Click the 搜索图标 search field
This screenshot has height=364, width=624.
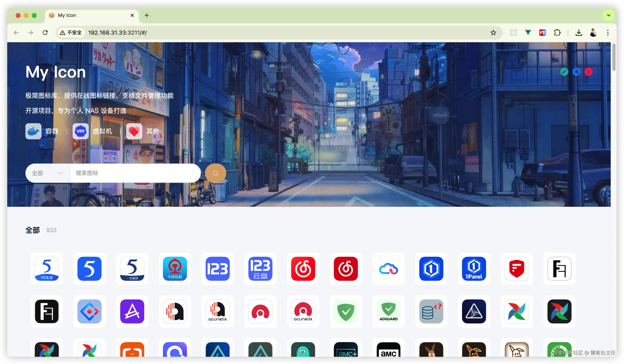(135, 173)
